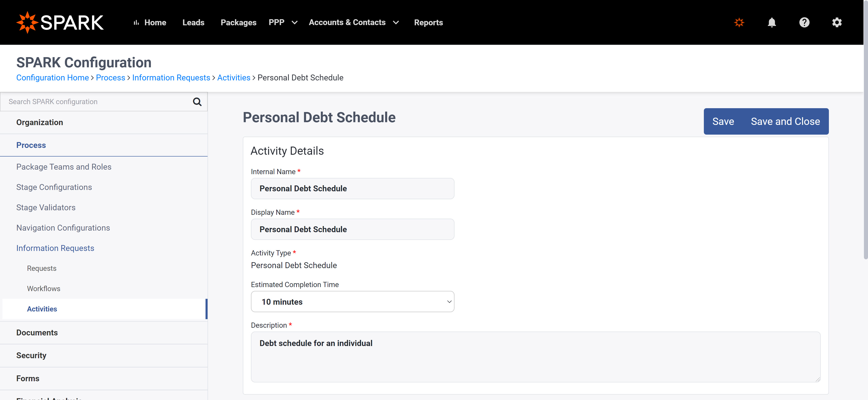Click the Home bar chart icon

coord(136,23)
